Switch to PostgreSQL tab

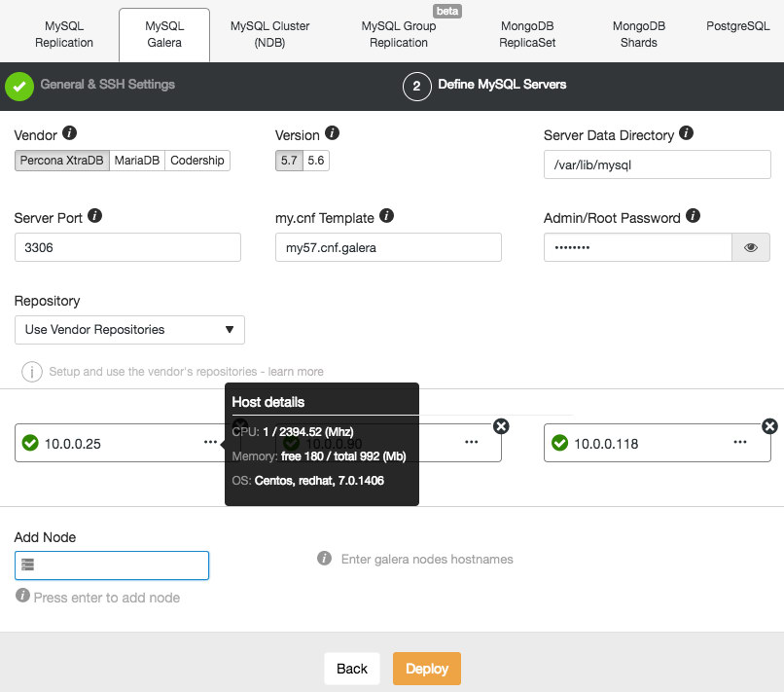[x=737, y=26]
